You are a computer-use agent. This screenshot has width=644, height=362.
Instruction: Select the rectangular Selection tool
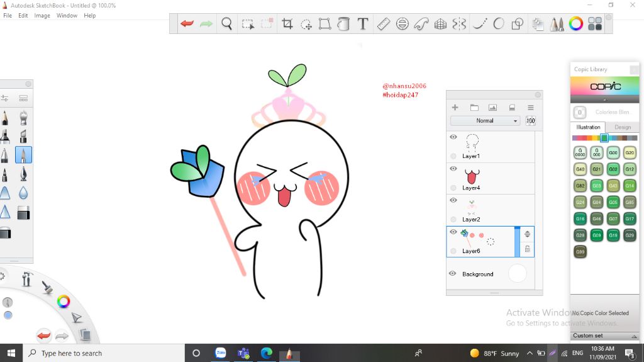[x=248, y=24]
